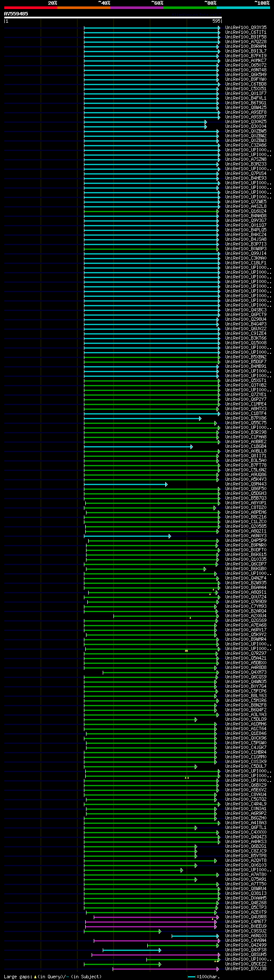Open hit UniRef100_Q0ZBW5
This screenshot has width=274, height=980.
[x=246, y=131]
